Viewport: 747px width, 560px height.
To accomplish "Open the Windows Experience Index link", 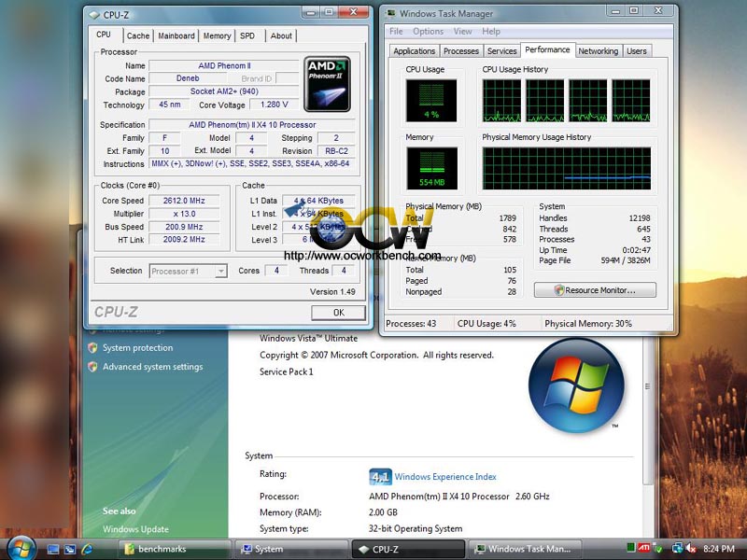I will pyautogui.click(x=445, y=477).
